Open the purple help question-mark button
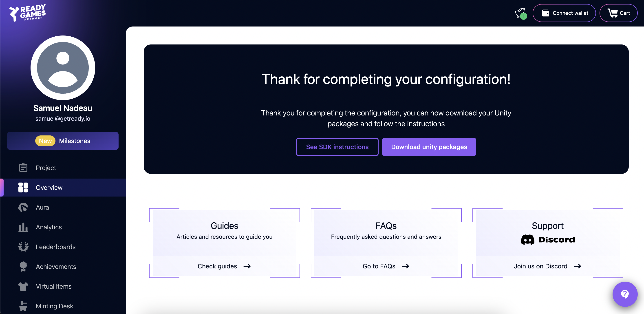644x314 pixels. click(624, 294)
